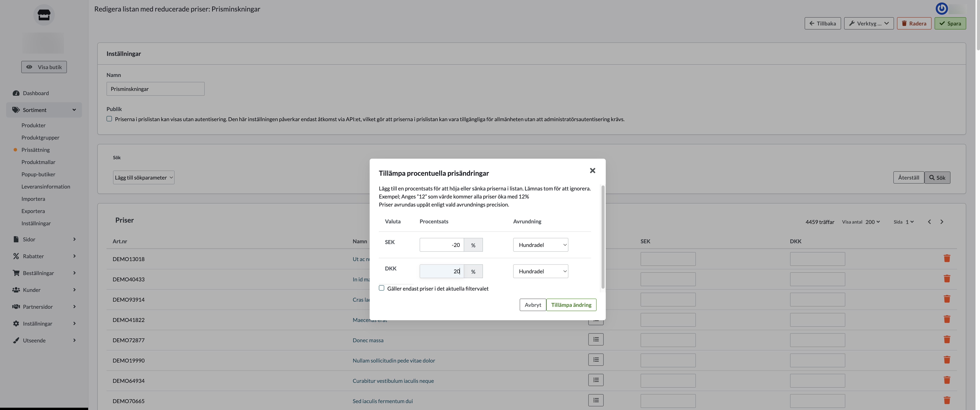The width and height of the screenshot is (980, 410).
Task: Go to previous page arrow in Priser
Action: [929, 222]
